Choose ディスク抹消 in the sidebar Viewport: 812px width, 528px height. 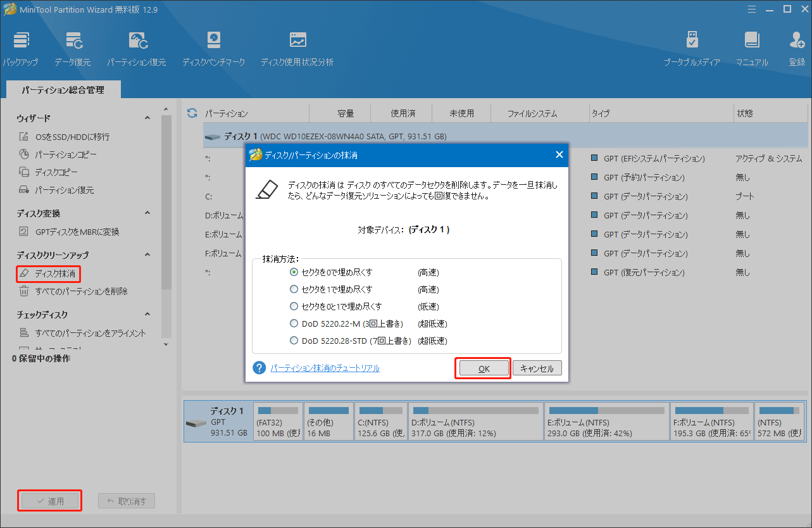(48, 274)
